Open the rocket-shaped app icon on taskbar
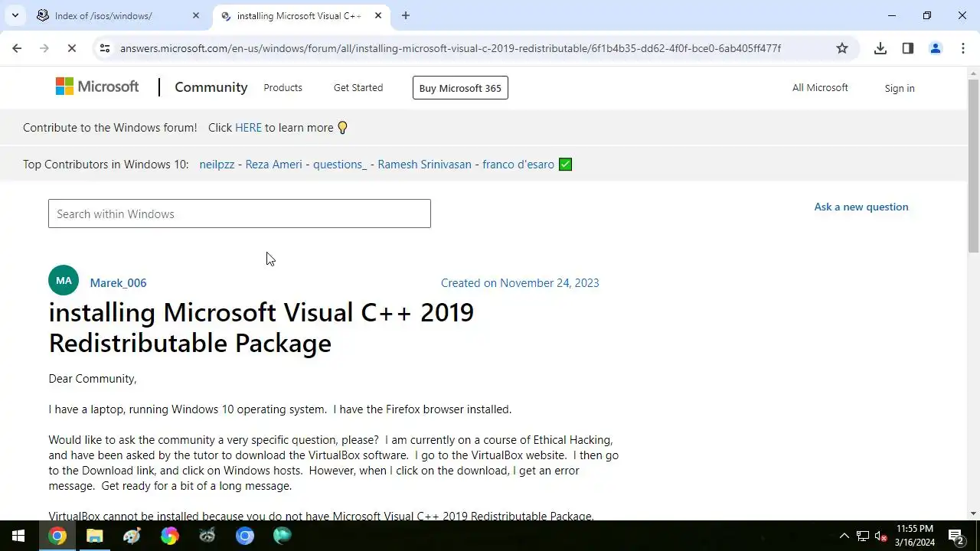The image size is (980, 551). [132, 536]
